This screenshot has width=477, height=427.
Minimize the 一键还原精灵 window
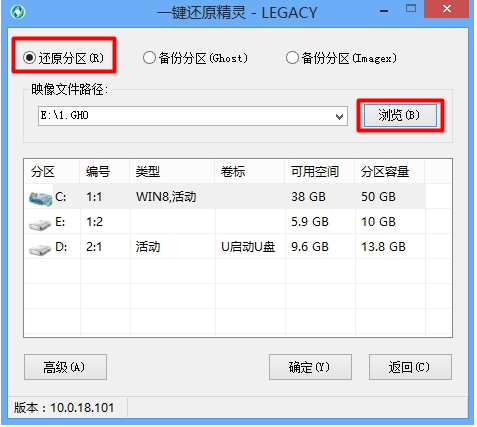click(x=384, y=11)
